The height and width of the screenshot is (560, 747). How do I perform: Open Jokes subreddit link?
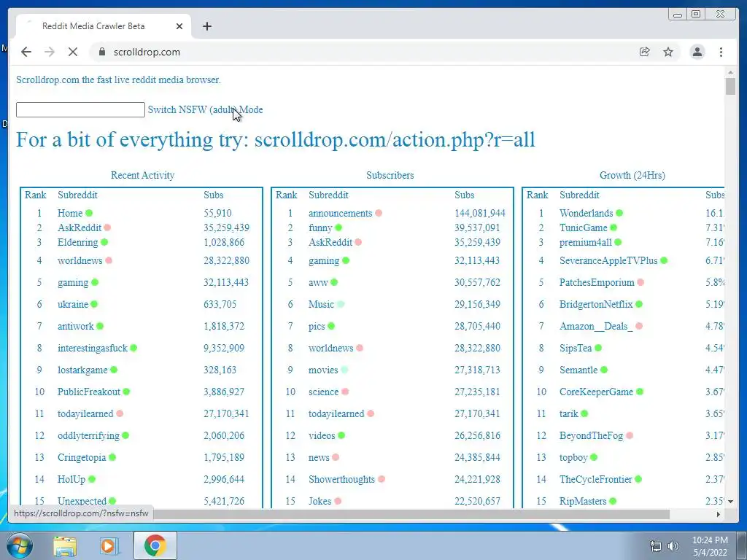click(320, 501)
